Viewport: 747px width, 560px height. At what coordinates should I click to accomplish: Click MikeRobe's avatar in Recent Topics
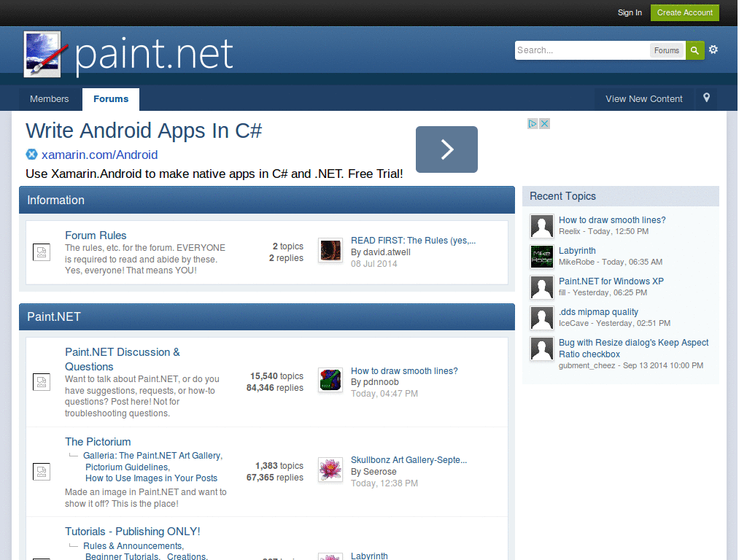tap(542, 257)
